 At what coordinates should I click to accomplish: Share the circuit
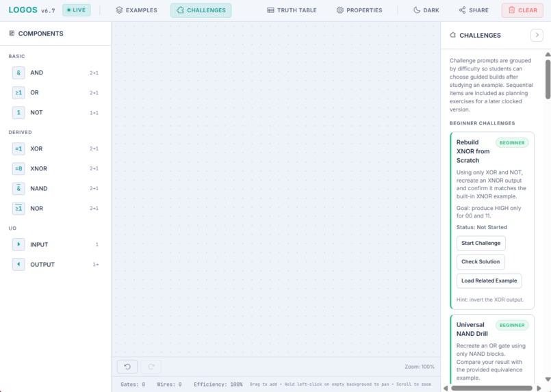pyautogui.click(x=474, y=10)
